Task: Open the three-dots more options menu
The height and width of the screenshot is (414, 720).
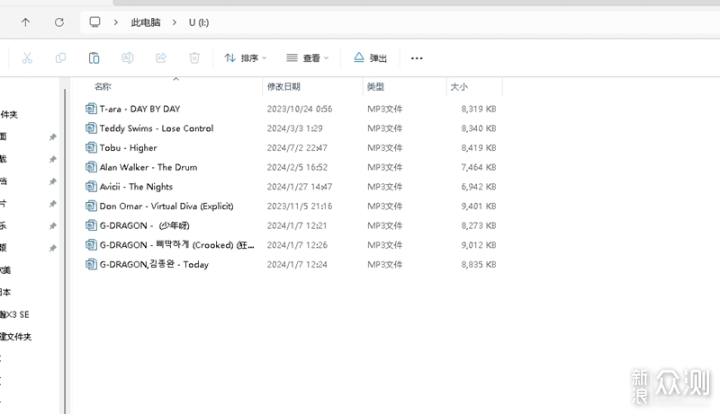Action: [416, 58]
